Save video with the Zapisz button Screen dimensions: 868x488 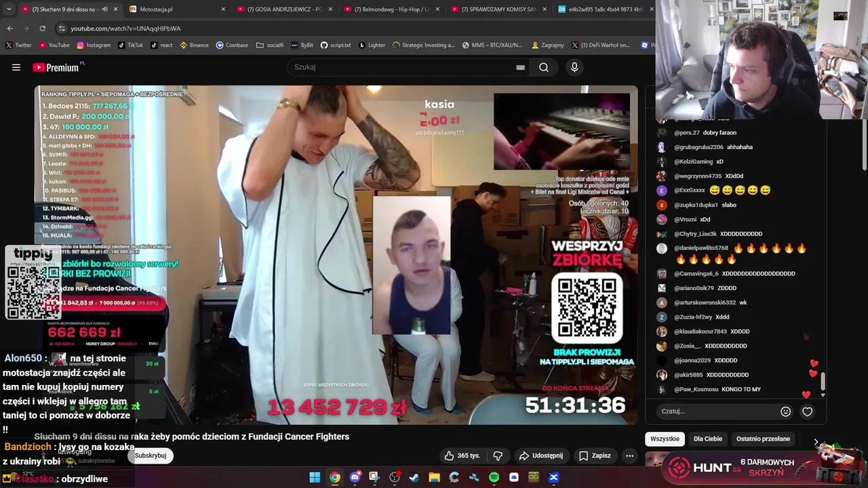(x=595, y=455)
